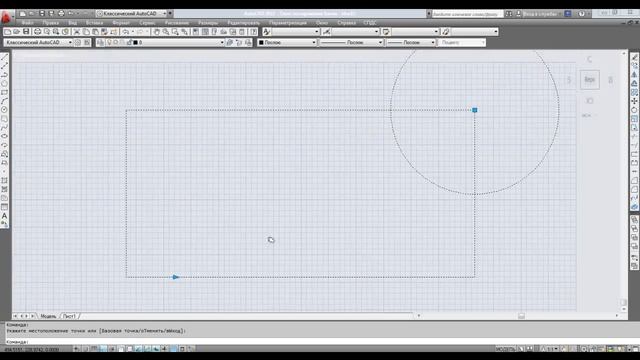The image size is (640, 360).
Task: Toggle Polar tracking in status bar
Action: coord(113,349)
